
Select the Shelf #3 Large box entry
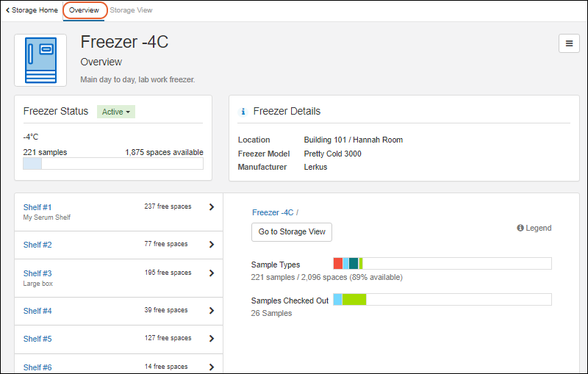(x=38, y=278)
